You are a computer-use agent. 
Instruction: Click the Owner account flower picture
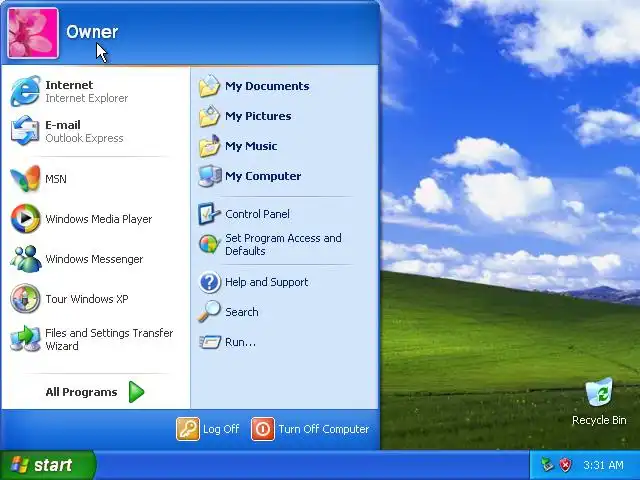coord(33,33)
